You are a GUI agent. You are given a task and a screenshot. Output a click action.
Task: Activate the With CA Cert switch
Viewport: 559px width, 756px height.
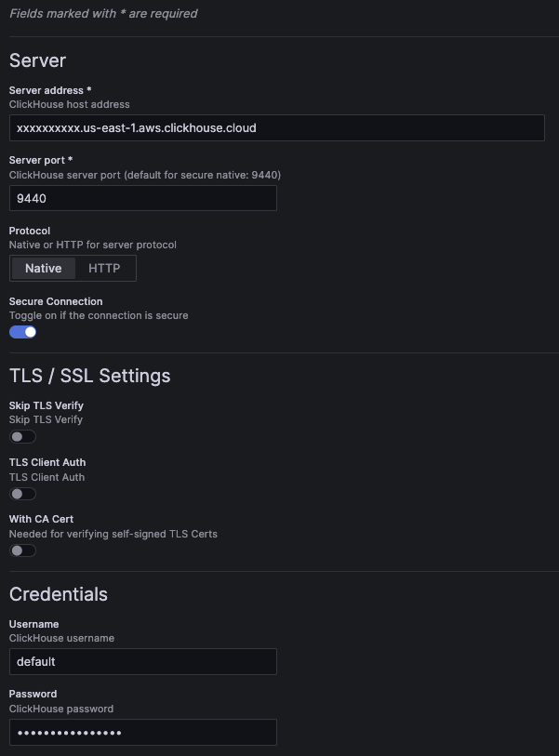point(22,550)
